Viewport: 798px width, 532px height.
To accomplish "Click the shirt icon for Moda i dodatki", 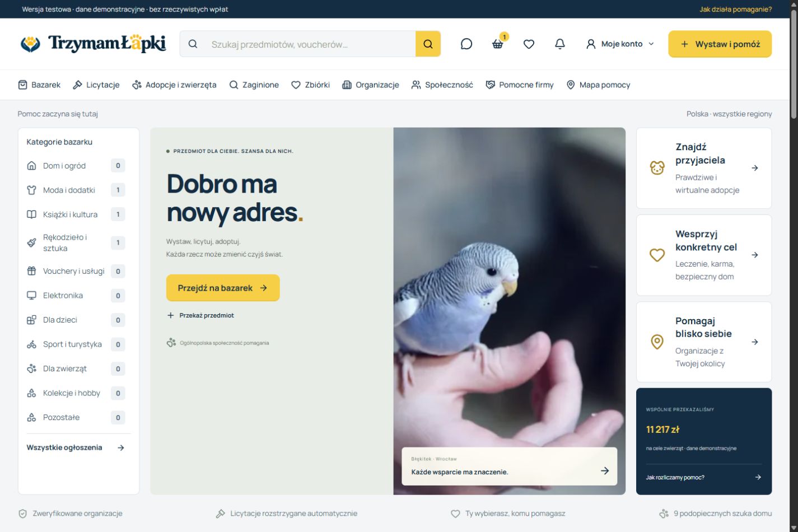I will coord(31,190).
